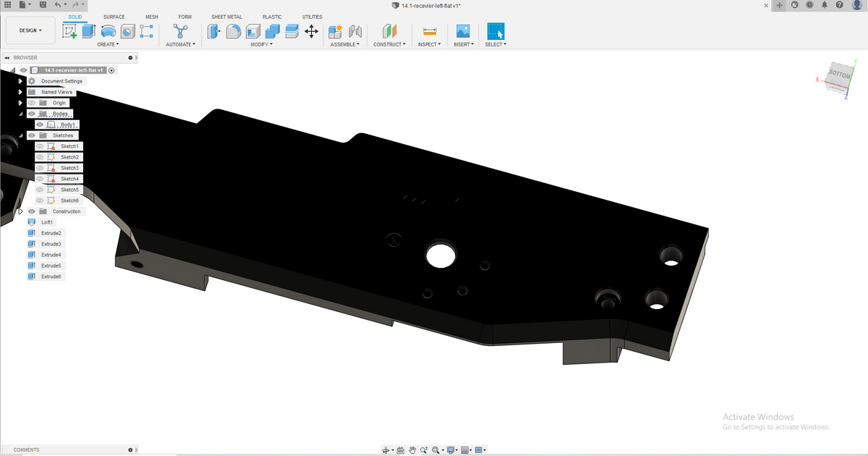
Task: Expand the Named Views node
Action: click(20, 92)
